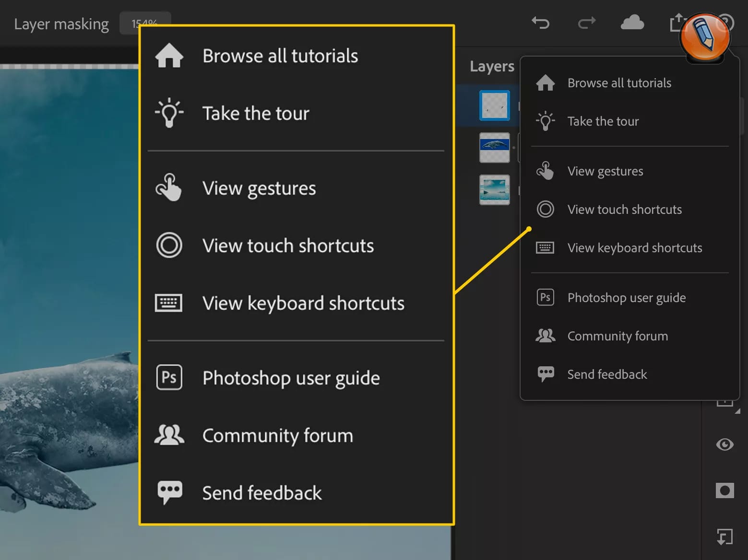Select View touch shortcuts in the small help popup
The image size is (748, 560).
click(629, 210)
